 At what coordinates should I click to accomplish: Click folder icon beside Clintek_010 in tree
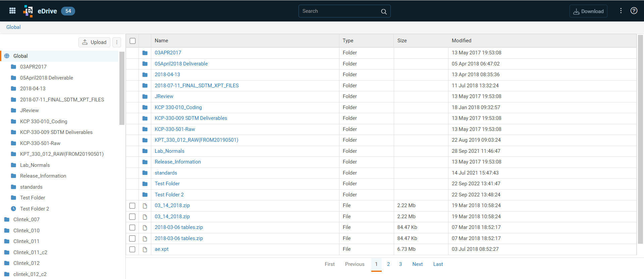pos(7,231)
